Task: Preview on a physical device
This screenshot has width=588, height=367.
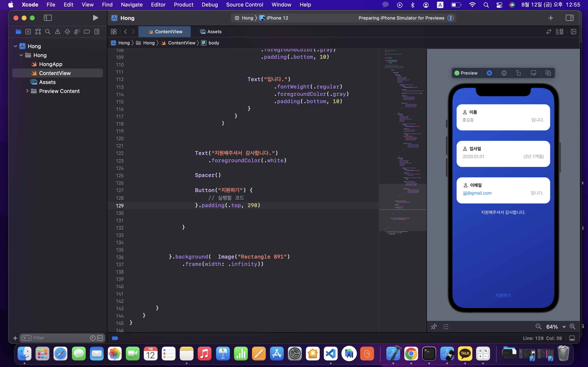Action: click(533, 73)
